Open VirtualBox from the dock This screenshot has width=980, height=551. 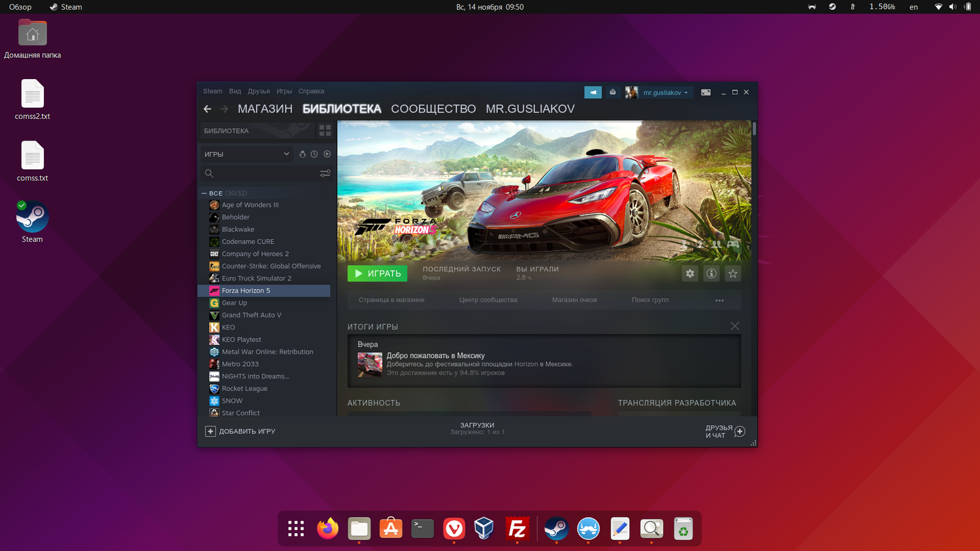[x=484, y=528]
